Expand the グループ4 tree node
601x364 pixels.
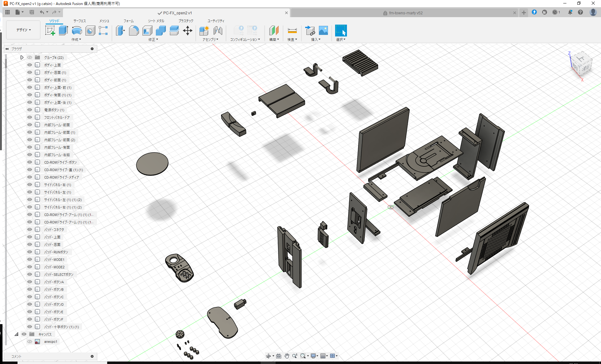22,57
